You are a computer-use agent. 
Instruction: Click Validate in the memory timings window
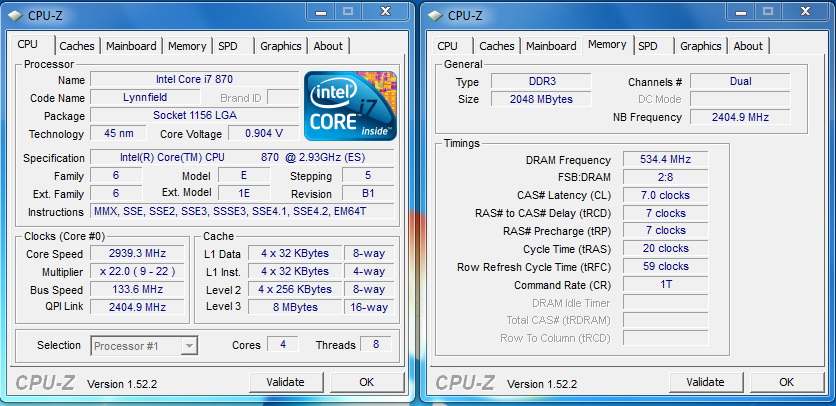tap(705, 382)
